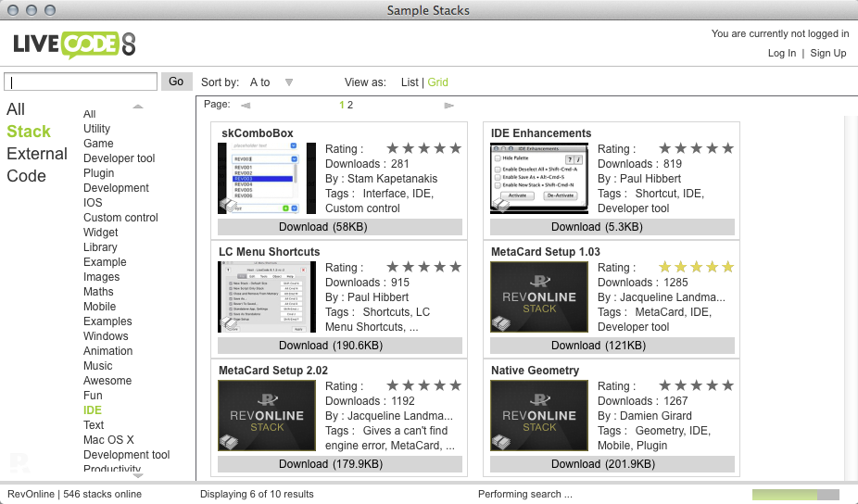
Task: Click the RevOnline icon at bottom left
Action: [x=19, y=462]
